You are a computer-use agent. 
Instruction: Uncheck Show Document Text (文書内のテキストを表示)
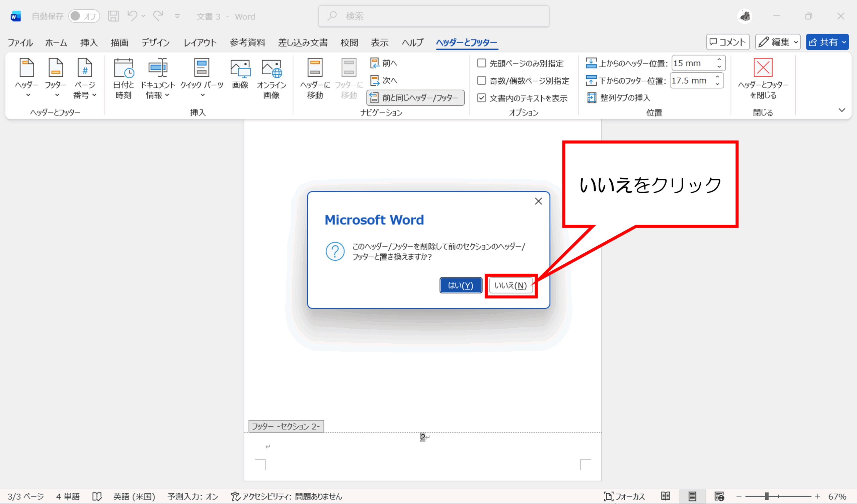click(481, 98)
